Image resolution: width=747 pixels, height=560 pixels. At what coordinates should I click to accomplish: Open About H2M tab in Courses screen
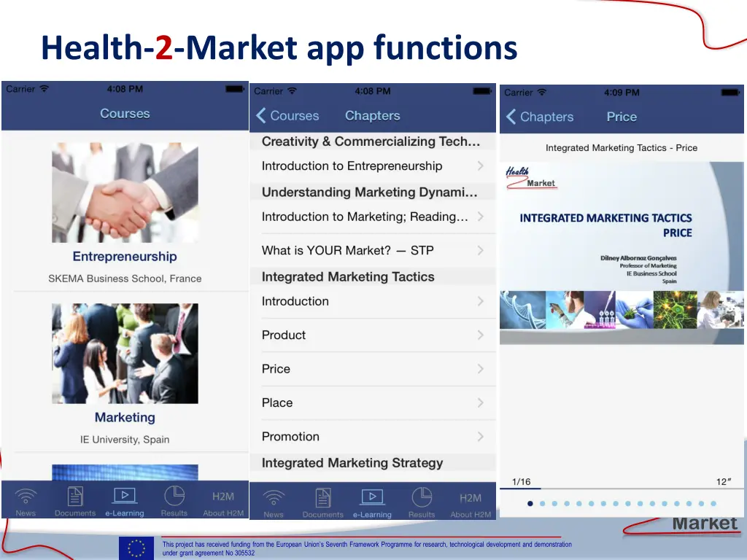[x=223, y=503]
